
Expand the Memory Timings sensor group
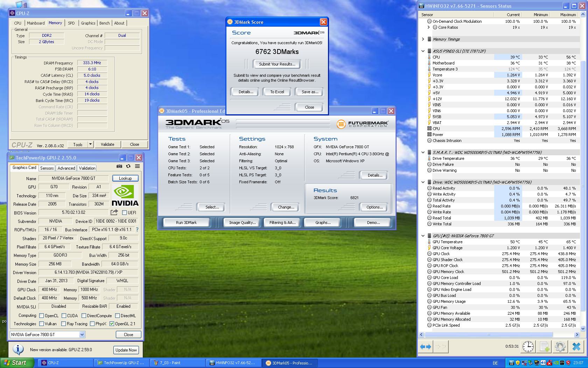coord(423,39)
